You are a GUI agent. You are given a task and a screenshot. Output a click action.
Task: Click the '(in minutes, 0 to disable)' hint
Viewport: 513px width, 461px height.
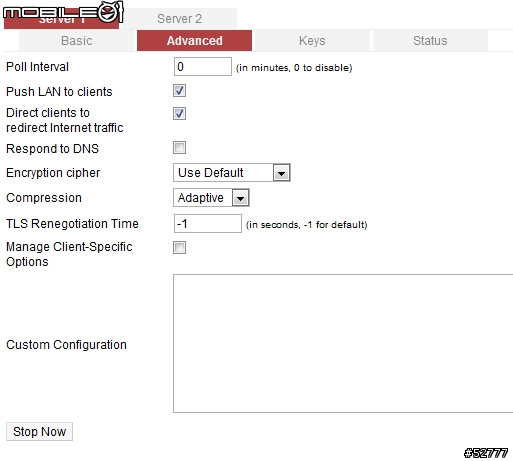point(294,68)
